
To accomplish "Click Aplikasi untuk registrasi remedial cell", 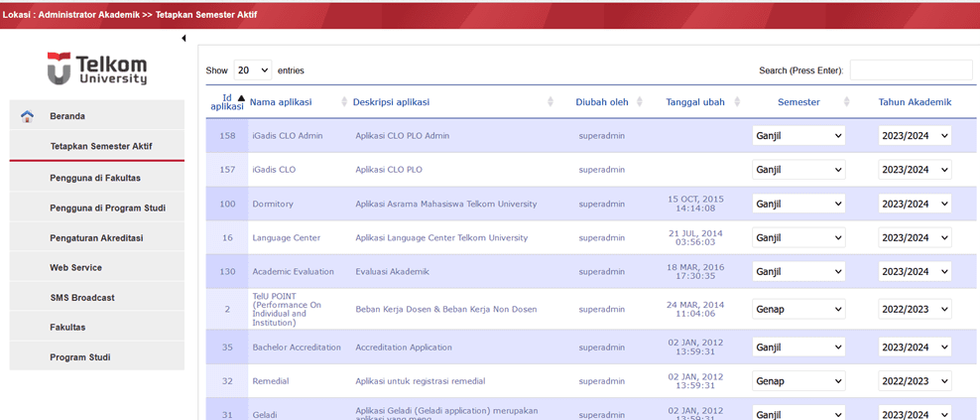I will coord(421,380).
